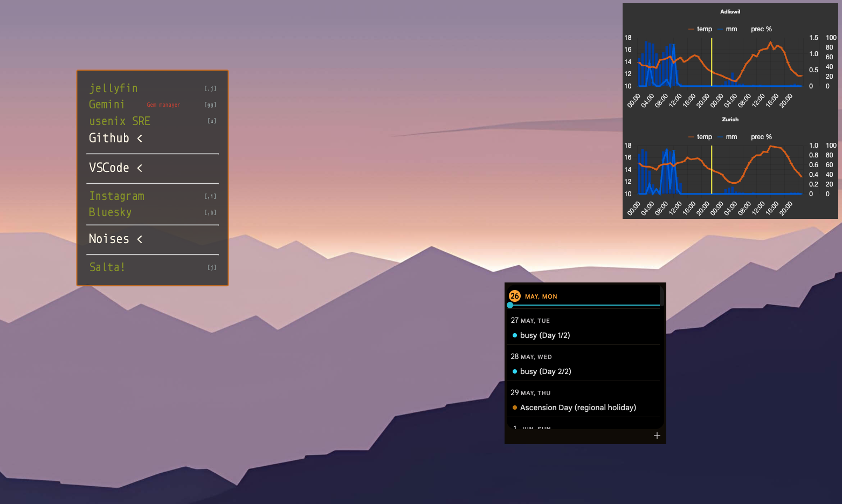Open the usenix SRE link

click(120, 121)
